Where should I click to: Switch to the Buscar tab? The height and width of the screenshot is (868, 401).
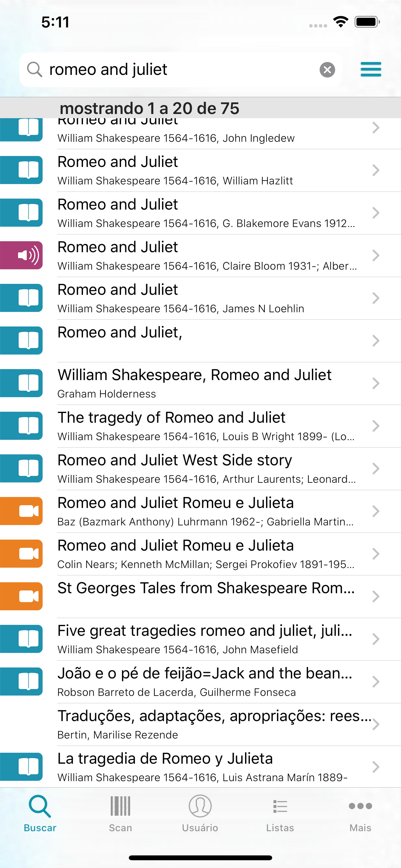[40, 813]
